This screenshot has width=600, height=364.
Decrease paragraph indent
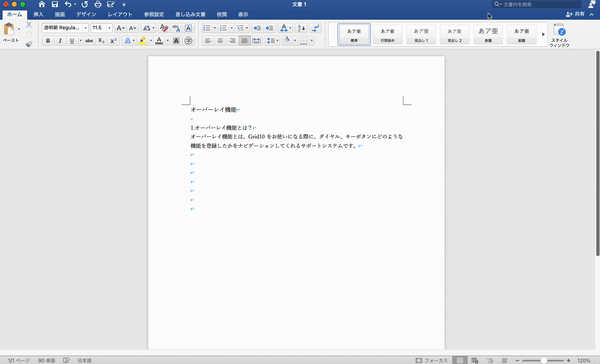coord(257,28)
